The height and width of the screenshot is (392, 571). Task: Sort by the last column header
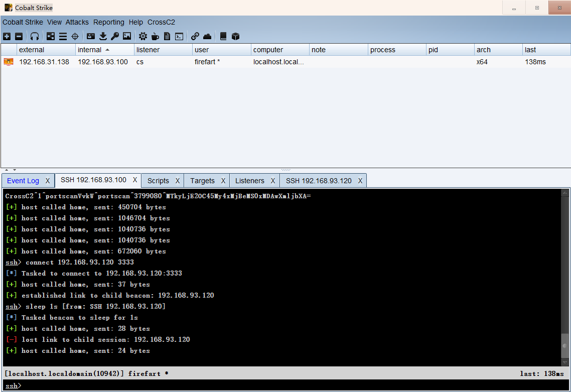pyautogui.click(x=546, y=50)
